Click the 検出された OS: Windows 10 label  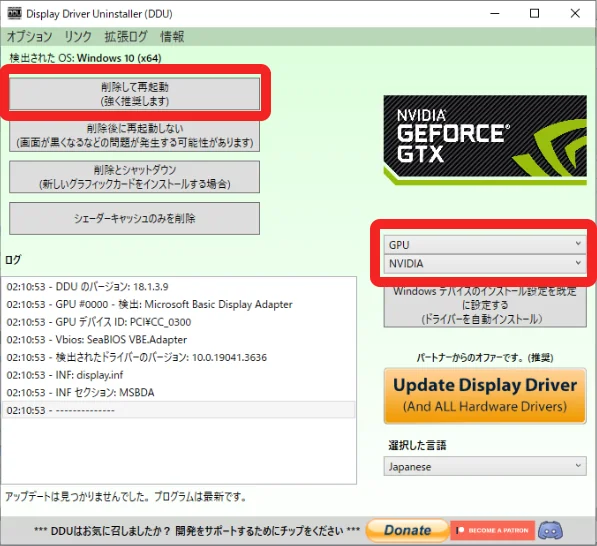[85, 58]
